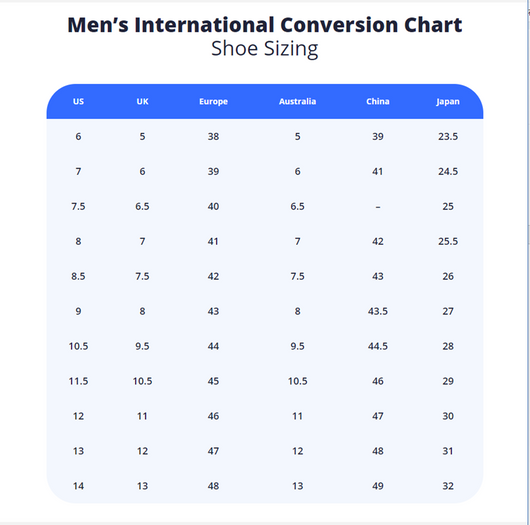This screenshot has height=525, width=530.
Task: Select Japan size 23.5 cell
Action: (x=448, y=137)
